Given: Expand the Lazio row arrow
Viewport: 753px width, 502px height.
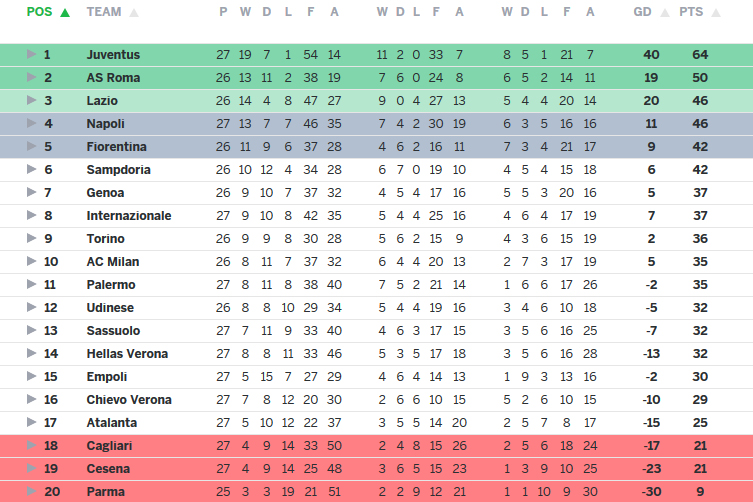Looking at the screenshot, I should (x=31, y=100).
